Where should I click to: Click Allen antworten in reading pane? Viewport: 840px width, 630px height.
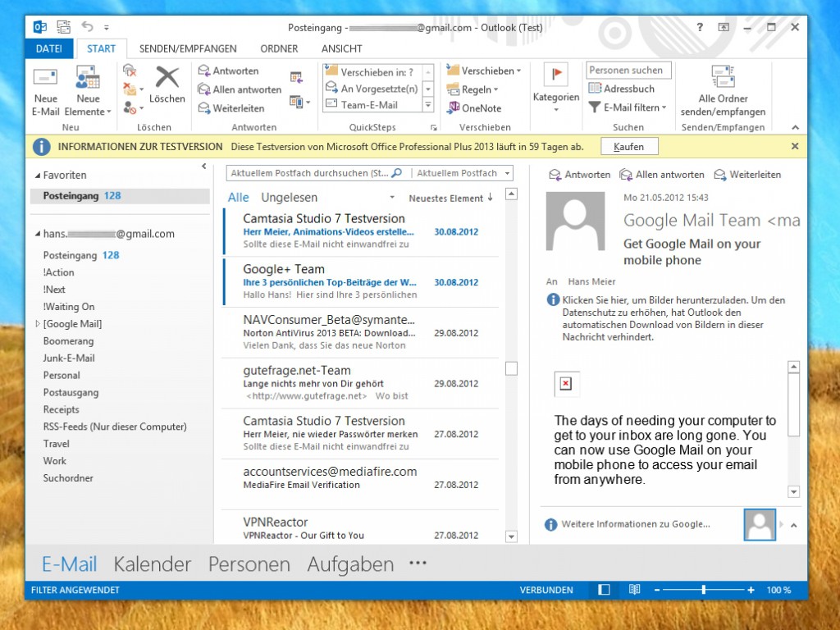pos(662,175)
